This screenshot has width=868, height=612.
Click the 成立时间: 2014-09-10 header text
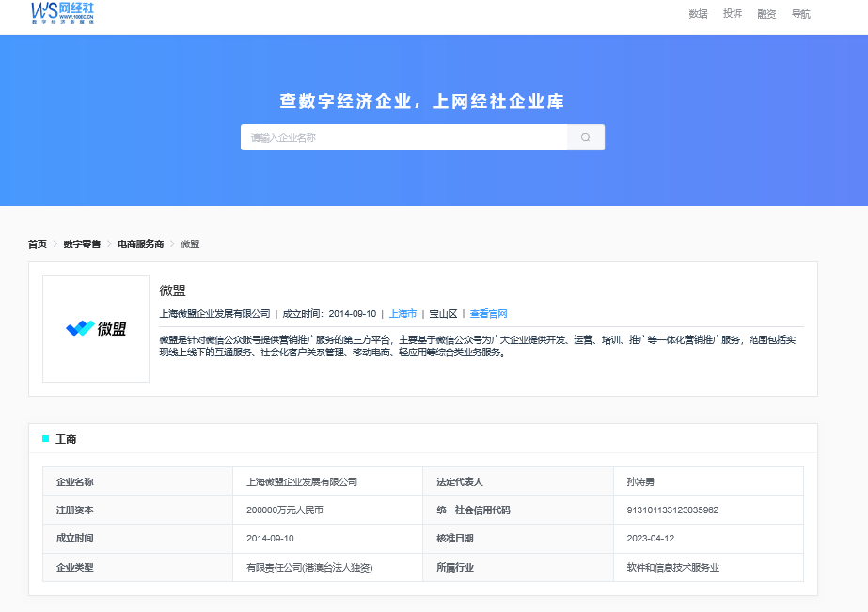[329, 314]
